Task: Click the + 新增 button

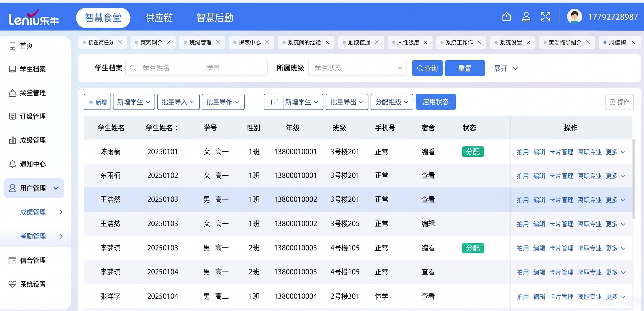Action: (97, 102)
